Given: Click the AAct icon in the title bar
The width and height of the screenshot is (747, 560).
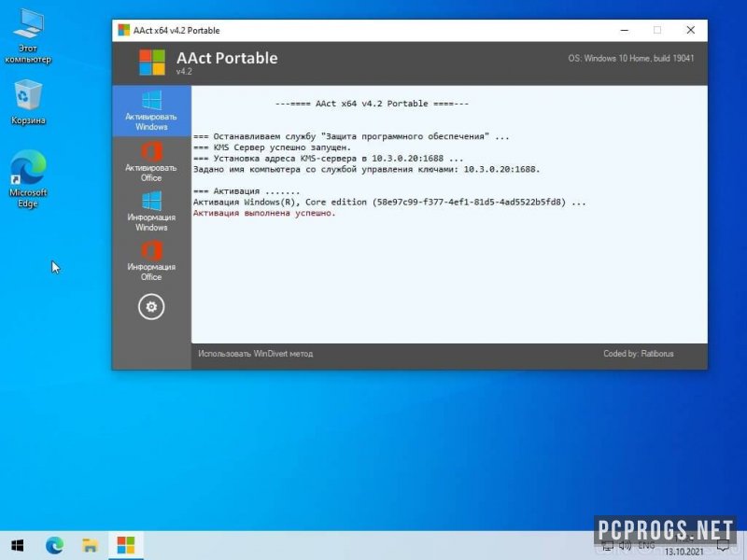Looking at the screenshot, I should click(x=124, y=30).
